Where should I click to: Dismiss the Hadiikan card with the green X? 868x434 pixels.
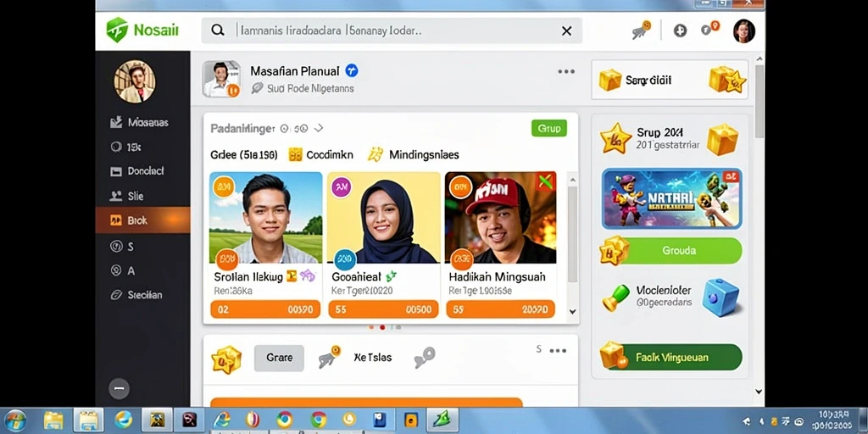546,181
